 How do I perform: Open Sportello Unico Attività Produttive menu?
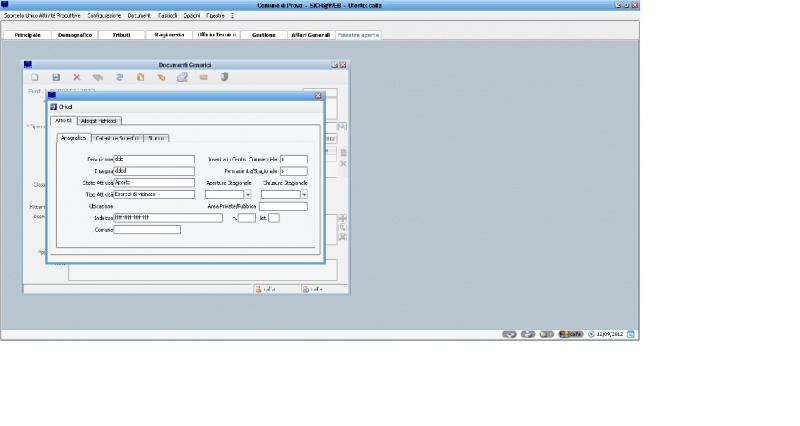click(42, 16)
